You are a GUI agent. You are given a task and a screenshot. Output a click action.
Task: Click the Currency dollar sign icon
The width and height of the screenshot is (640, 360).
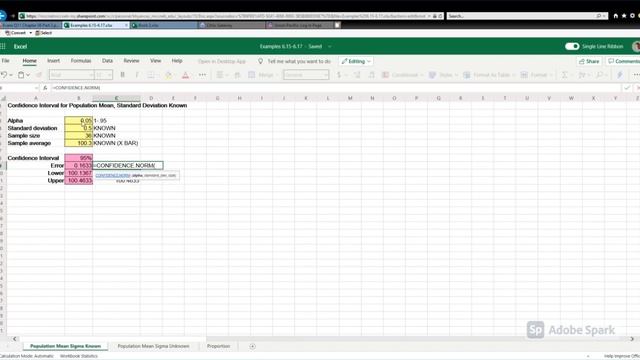[x=338, y=75]
